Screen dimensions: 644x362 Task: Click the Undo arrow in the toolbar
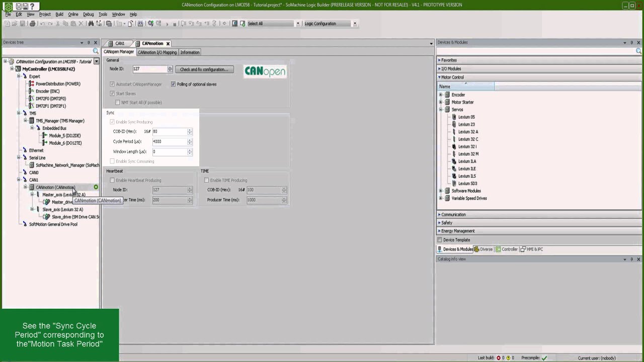(x=42, y=24)
